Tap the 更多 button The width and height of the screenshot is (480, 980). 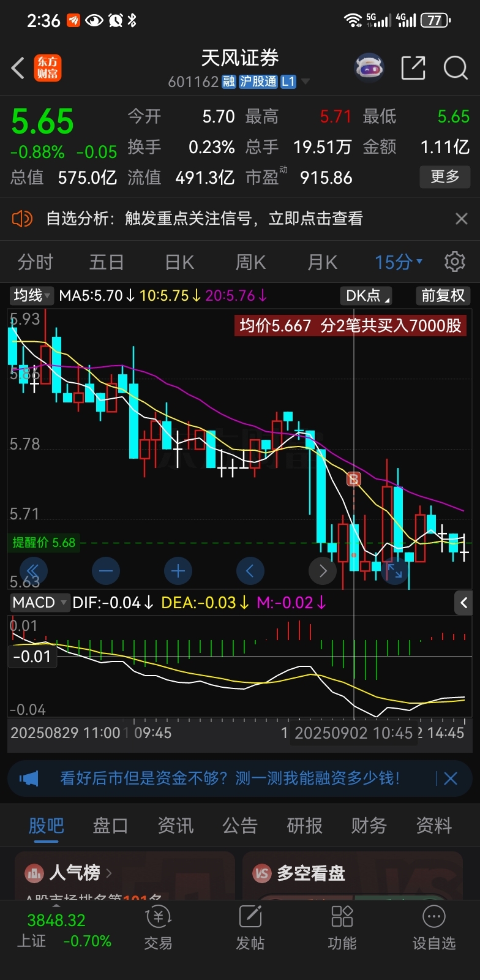[x=445, y=177]
